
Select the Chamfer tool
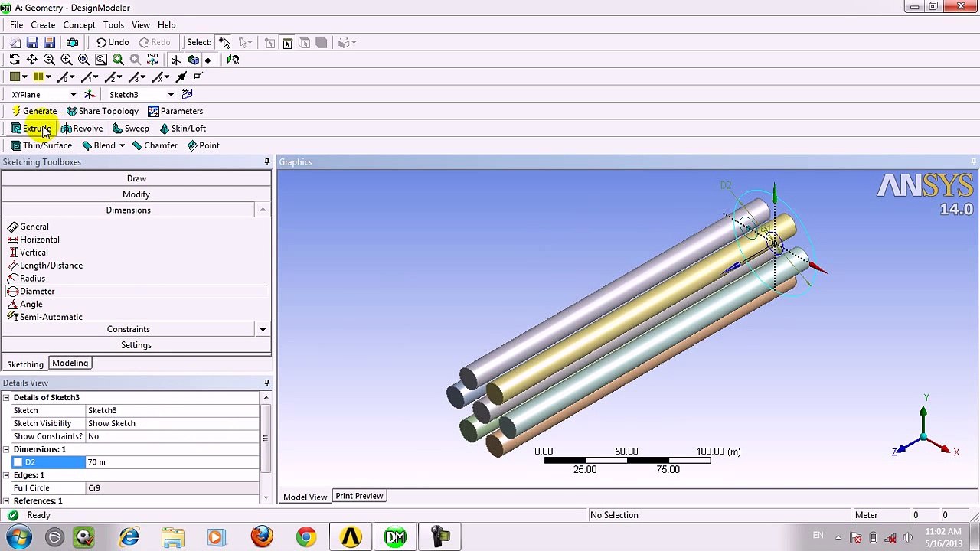click(154, 145)
